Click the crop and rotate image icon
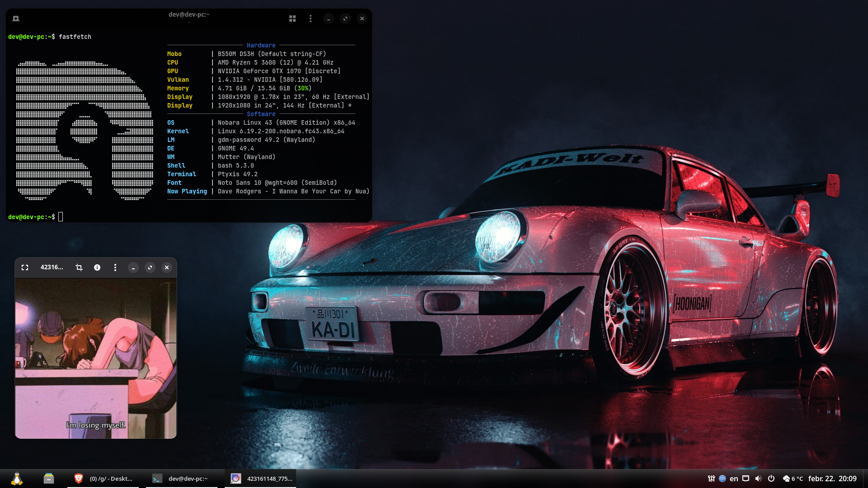868x488 pixels. click(x=79, y=267)
